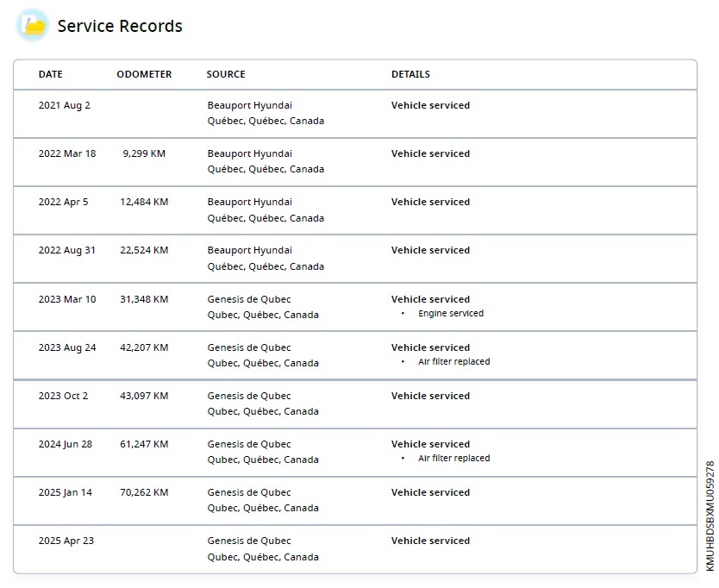Select Vehicle serviced in the 2022 Aug 31 row
Screen dimensions: 719x588
click(x=430, y=250)
